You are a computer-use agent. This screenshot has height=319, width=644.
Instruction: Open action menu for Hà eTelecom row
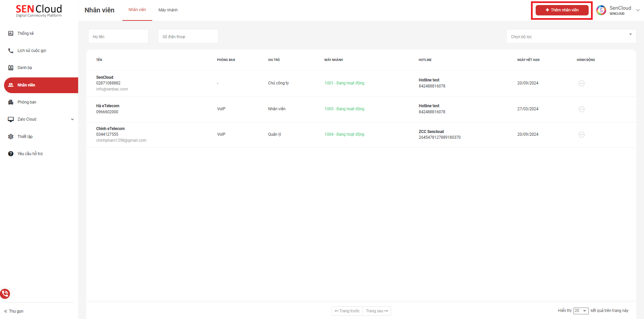click(581, 109)
